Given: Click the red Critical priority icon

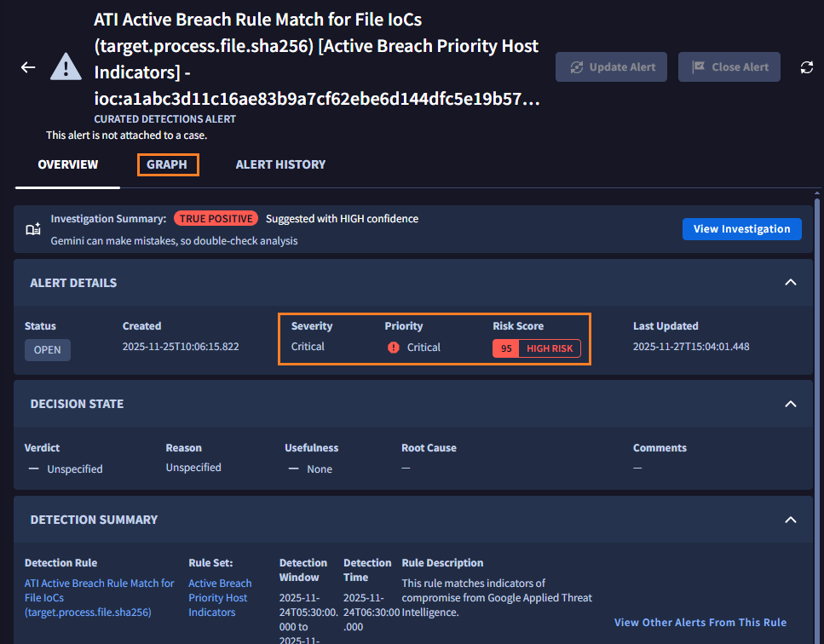Looking at the screenshot, I should pos(393,348).
